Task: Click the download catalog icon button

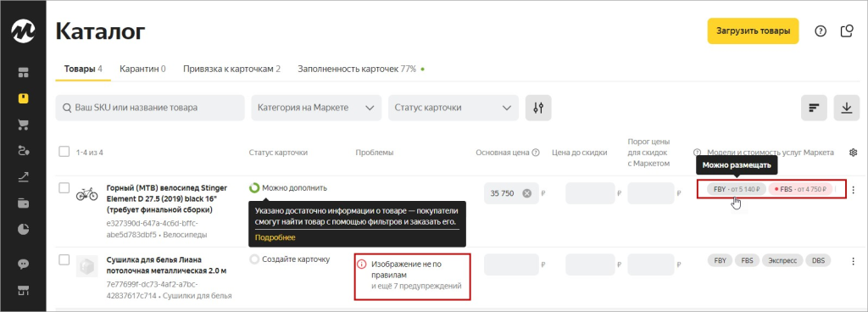Action: tap(847, 108)
